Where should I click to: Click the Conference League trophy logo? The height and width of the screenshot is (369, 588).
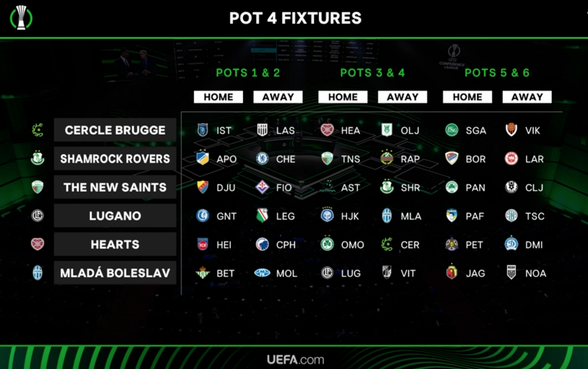(x=21, y=18)
